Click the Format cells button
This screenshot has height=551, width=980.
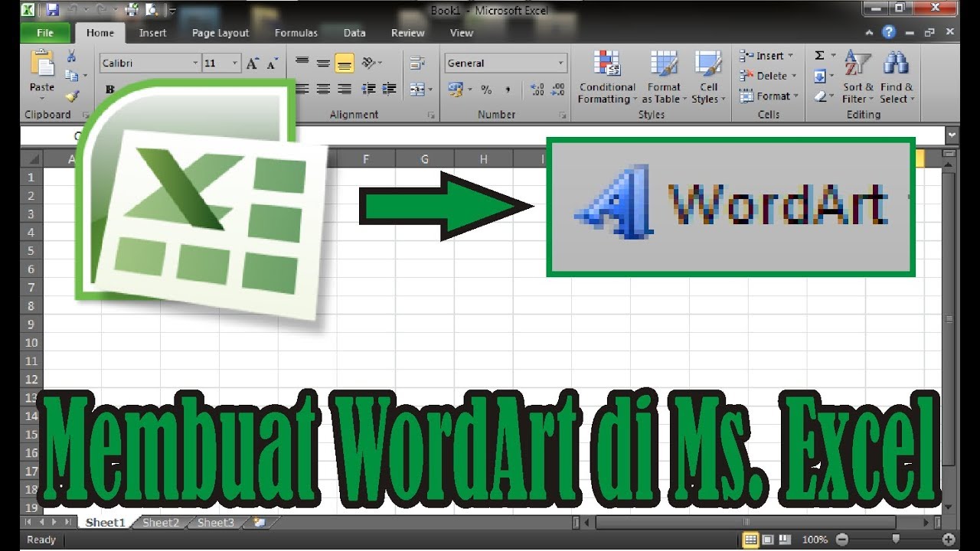pos(769,96)
